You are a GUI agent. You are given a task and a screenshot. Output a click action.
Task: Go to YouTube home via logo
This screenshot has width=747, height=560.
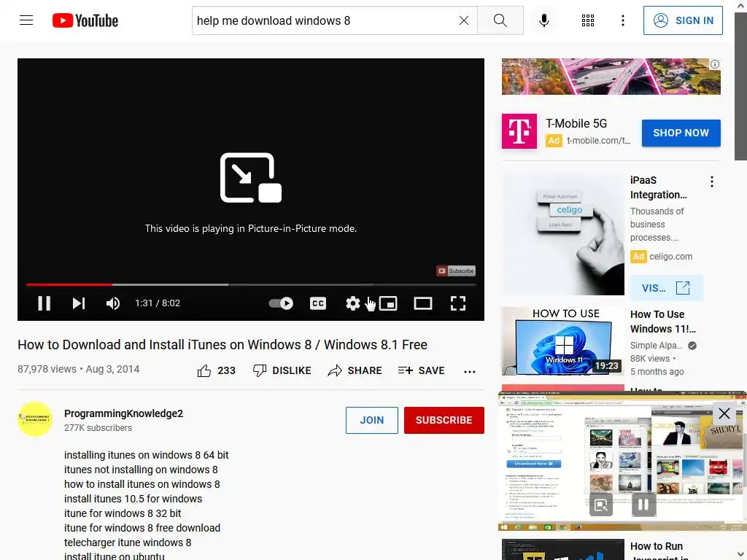pos(85,20)
